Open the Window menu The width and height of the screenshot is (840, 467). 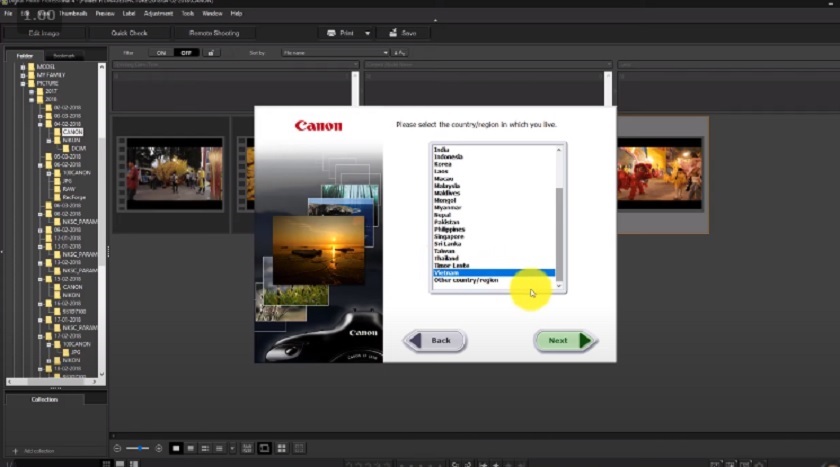click(x=212, y=13)
